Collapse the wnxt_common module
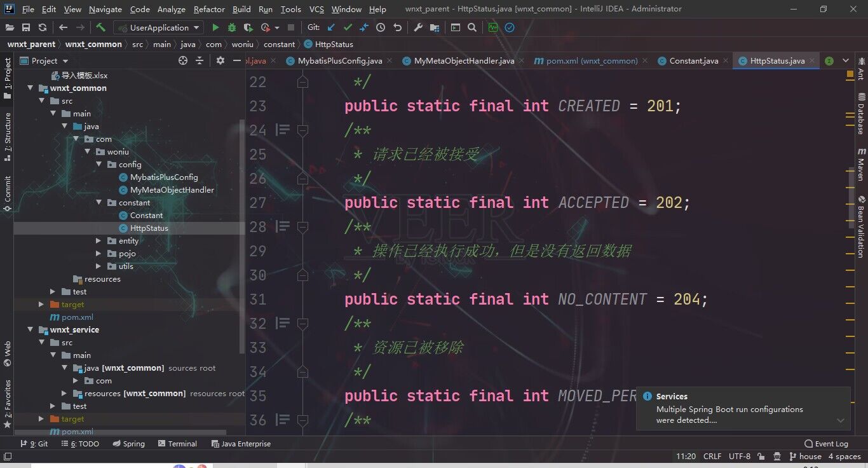Image resolution: width=868 pixels, height=468 pixels. [x=30, y=88]
